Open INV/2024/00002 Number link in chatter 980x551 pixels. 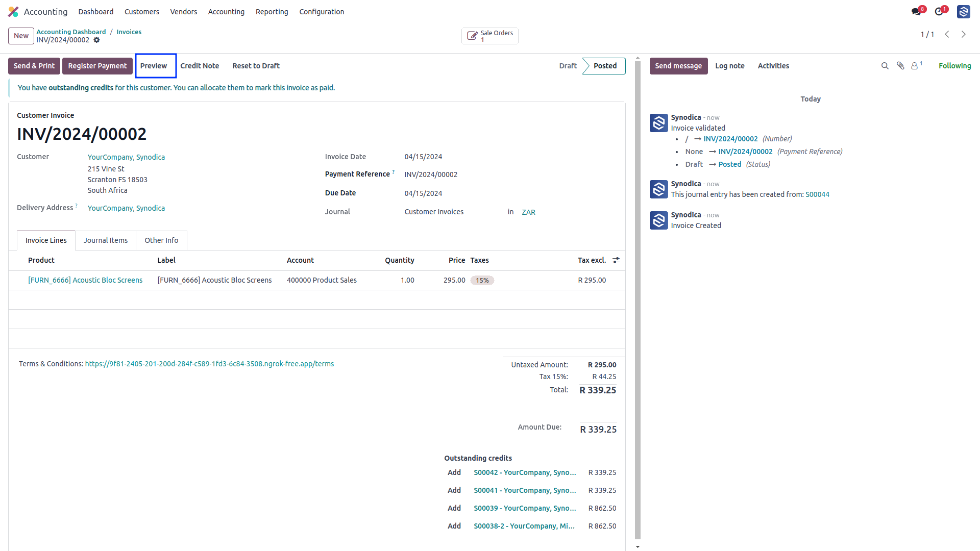[x=730, y=139]
